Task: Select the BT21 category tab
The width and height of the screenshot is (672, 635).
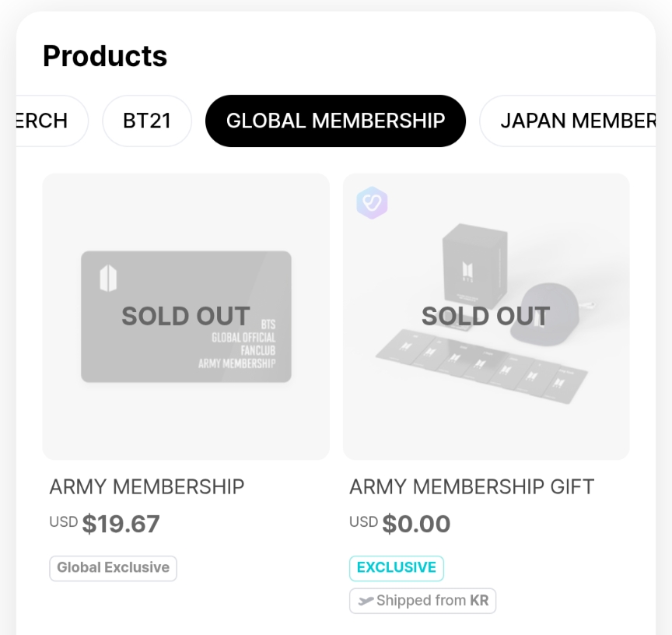Action: (x=147, y=121)
